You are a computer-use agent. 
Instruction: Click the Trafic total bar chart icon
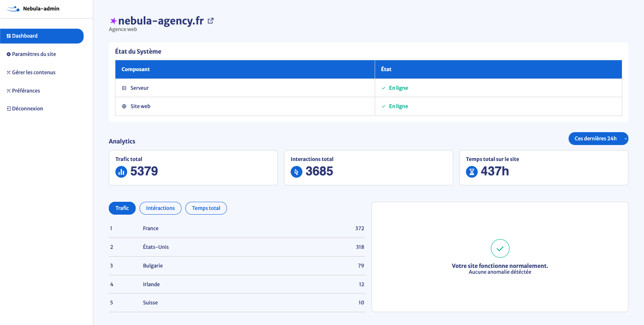click(121, 172)
